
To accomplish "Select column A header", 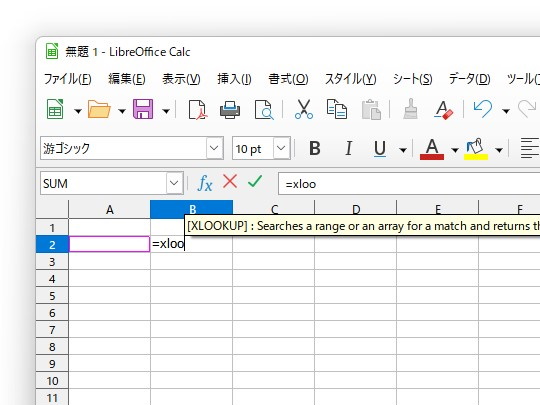I will (110, 209).
